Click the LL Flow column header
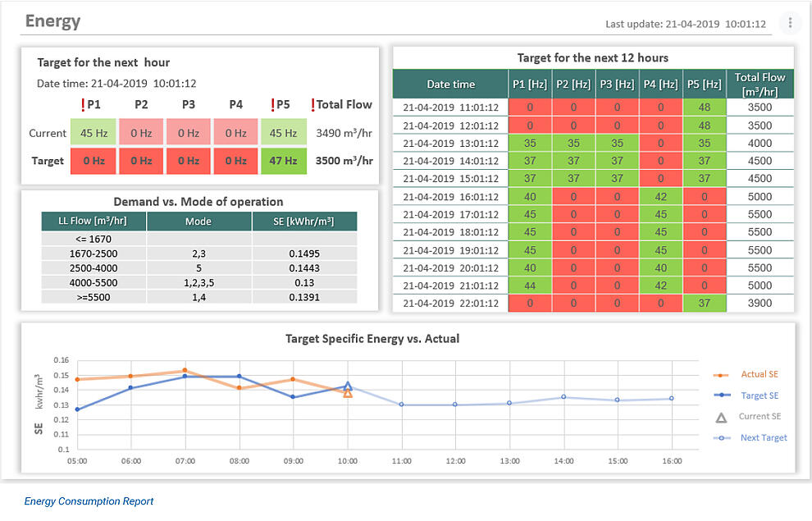The width and height of the screenshot is (812, 521). [94, 222]
